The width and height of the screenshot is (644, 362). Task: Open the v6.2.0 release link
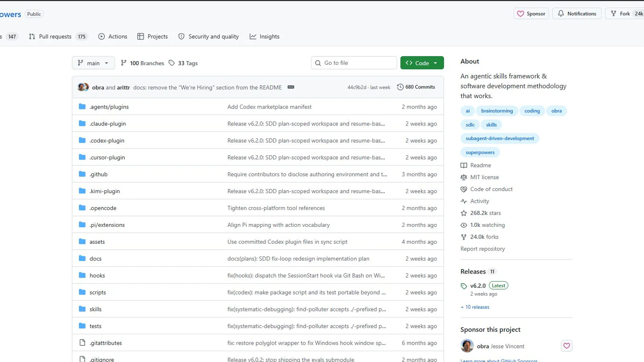[478, 286]
